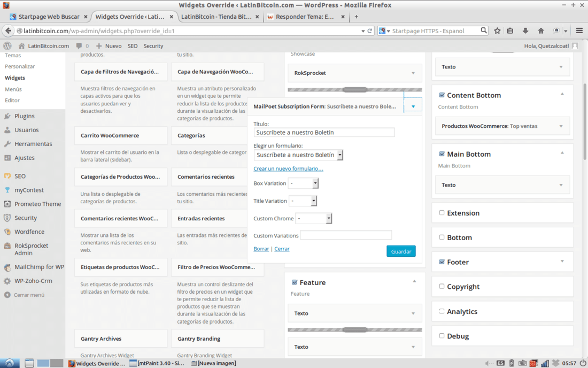This screenshot has height=368, width=588.
Task: Open Personalizar submenu item
Action: (x=20, y=66)
